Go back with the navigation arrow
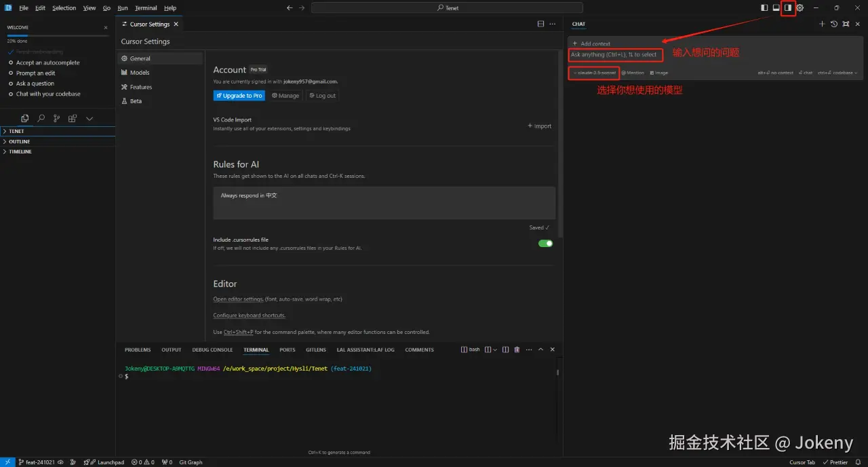This screenshot has width=868, height=467. point(290,7)
